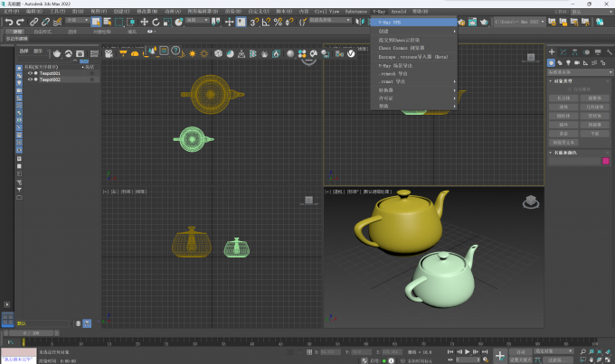615x364 pixels.
Task: Expand the .vrmat export submenu
Action: [x=414, y=81]
